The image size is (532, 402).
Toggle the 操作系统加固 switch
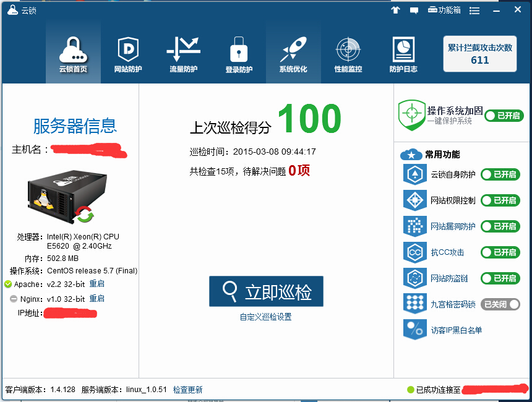[x=504, y=116]
